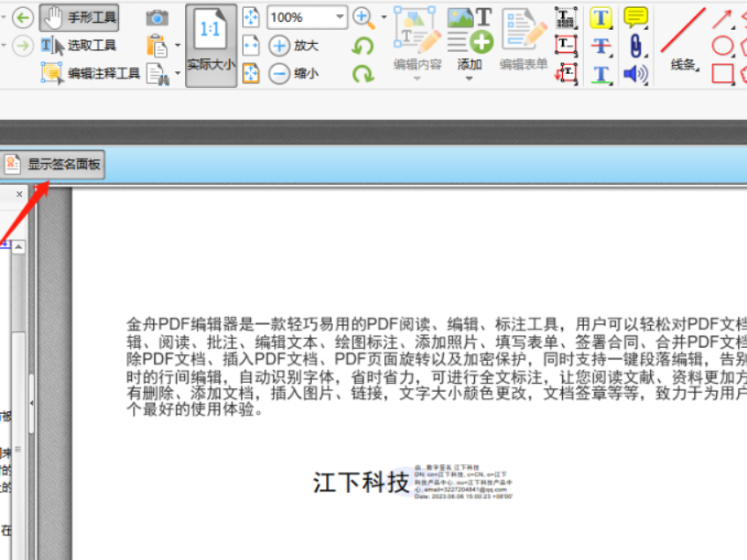Click the 编辑内容 edit content button
The width and height of the screenshot is (747, 560).
[x=418, y=44]
